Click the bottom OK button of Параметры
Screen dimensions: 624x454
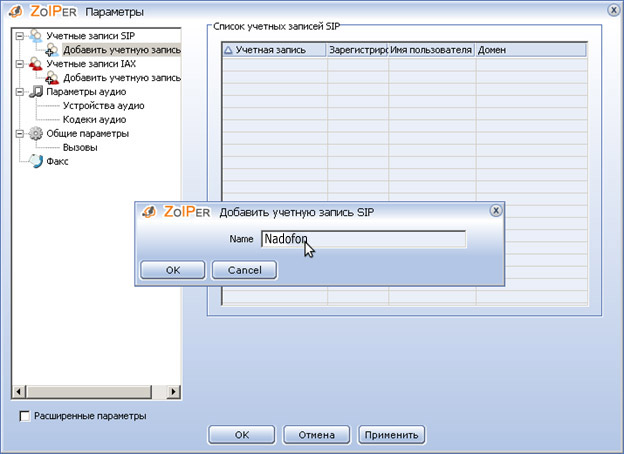pos(242,435)
